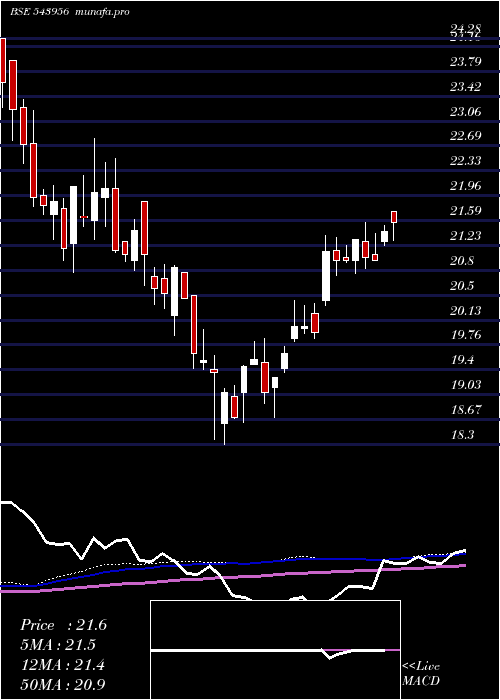Click the 18.67 price axis label

click(x=466, y=410)
